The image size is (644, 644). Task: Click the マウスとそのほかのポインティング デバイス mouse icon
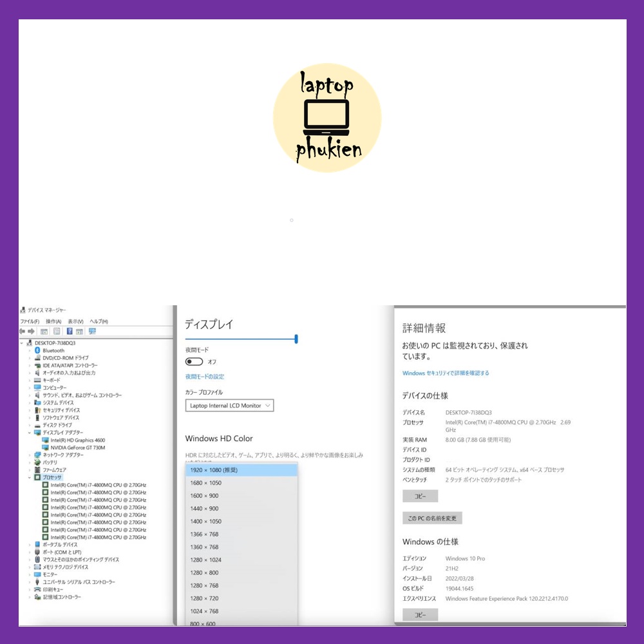(x=37, y=560)
